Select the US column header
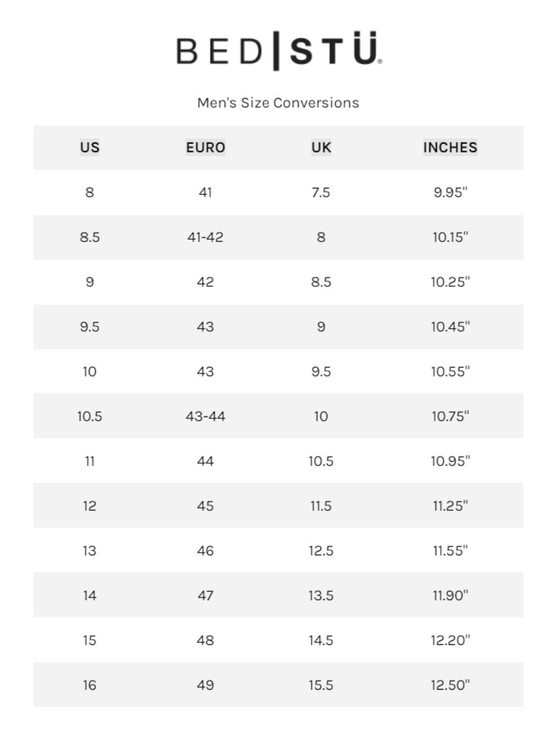Screen dimensions: 560x747 click(90, 148)
